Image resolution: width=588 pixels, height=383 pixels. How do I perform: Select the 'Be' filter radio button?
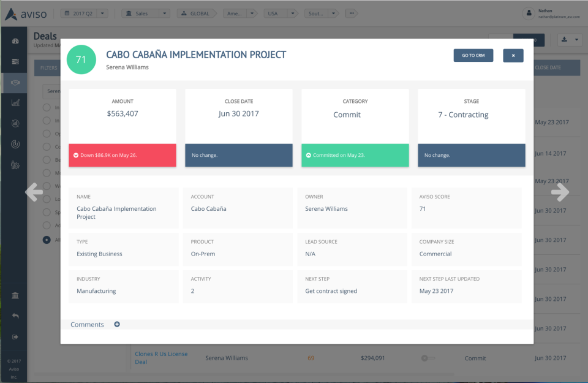[x=47, y=160]
